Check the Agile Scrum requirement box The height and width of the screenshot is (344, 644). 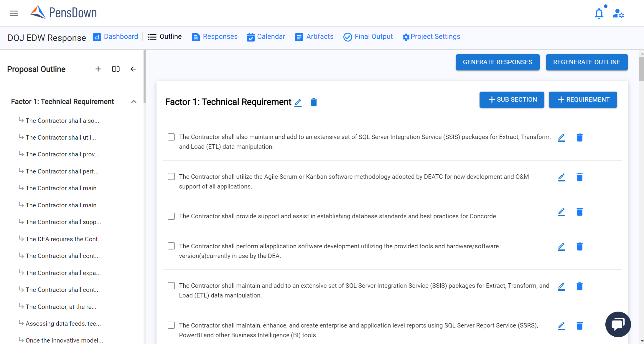[171, 176]
